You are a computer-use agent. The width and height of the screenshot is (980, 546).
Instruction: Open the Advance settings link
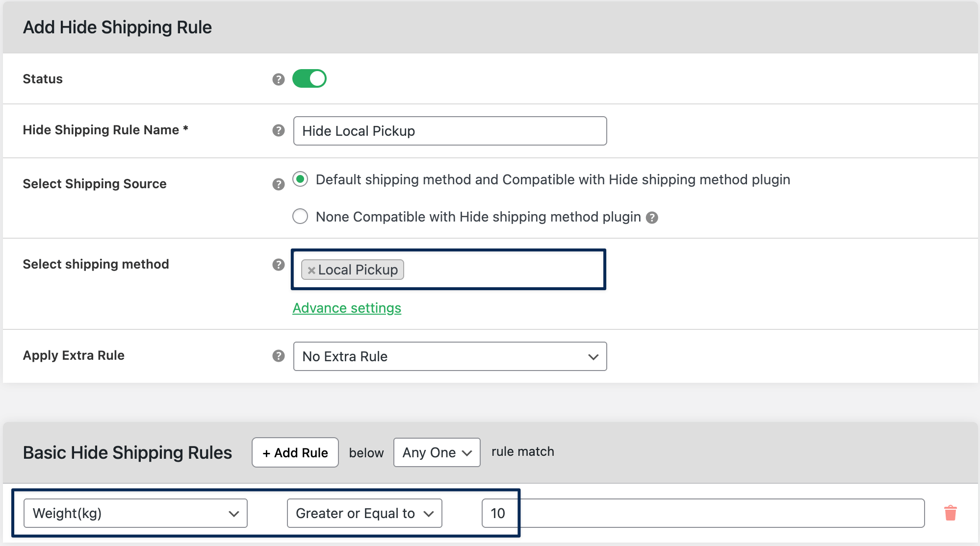pyautogui.click(x=346, y=308)
